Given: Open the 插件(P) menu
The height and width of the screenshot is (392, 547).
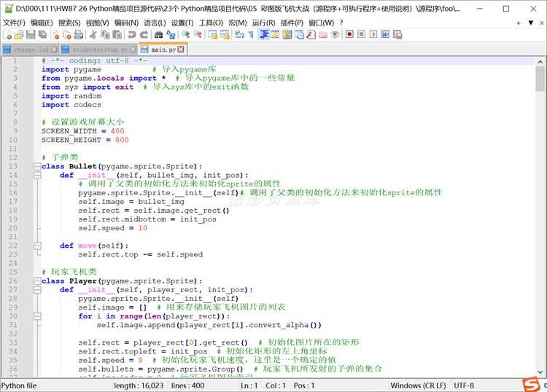Looking at the screenshot, I should point(292,23).
